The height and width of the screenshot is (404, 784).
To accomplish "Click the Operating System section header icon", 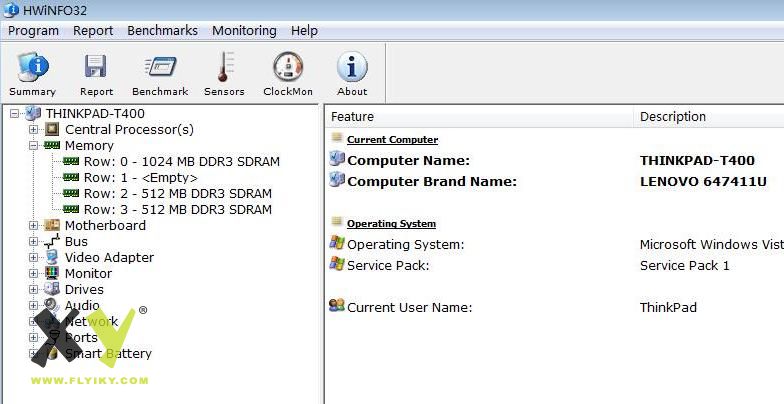I will click(337, 222).
